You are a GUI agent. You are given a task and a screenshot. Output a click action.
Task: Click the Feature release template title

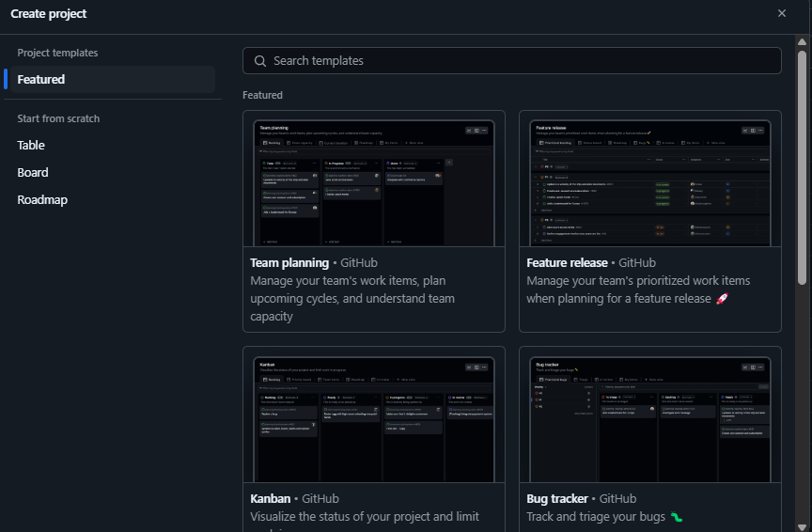[567, 263]
